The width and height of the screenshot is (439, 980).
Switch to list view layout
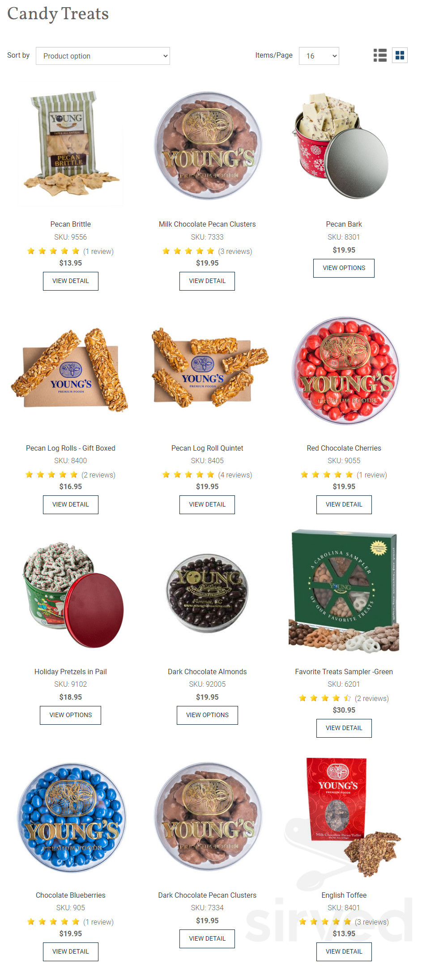click(x=380, y=55)
